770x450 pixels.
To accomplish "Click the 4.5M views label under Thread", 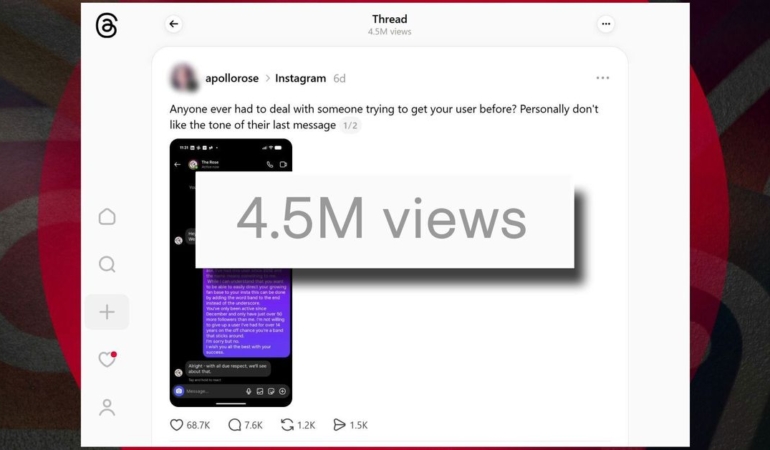I will point(389,32).
